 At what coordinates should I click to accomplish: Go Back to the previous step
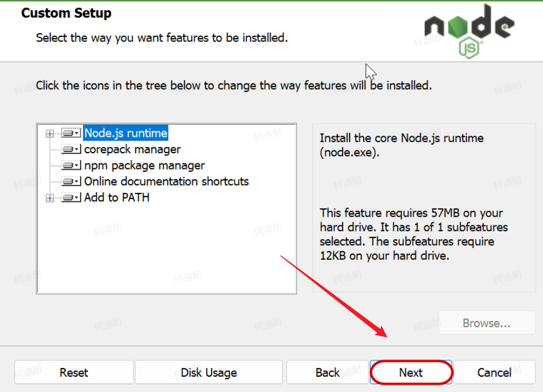(x=327, y=372)
